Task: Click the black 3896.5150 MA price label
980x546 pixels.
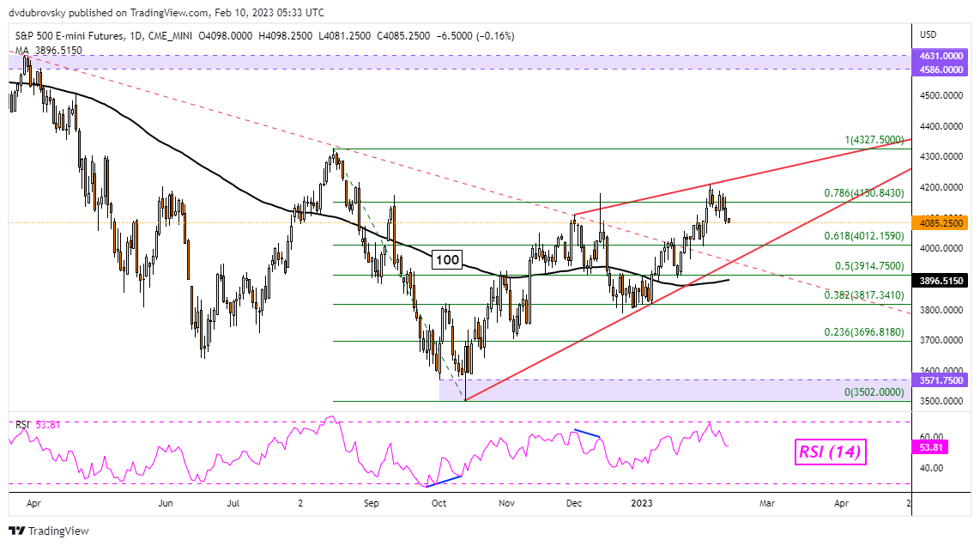Action: click(941, 281)
